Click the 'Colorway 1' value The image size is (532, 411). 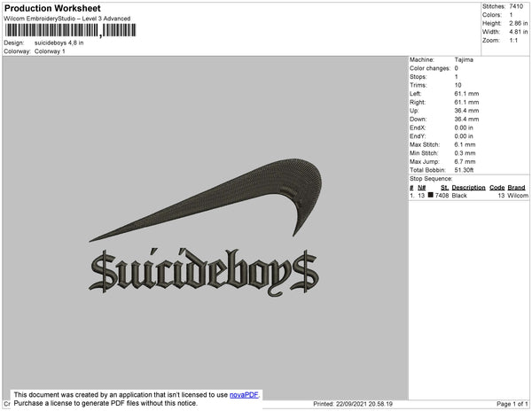point(50,51)
